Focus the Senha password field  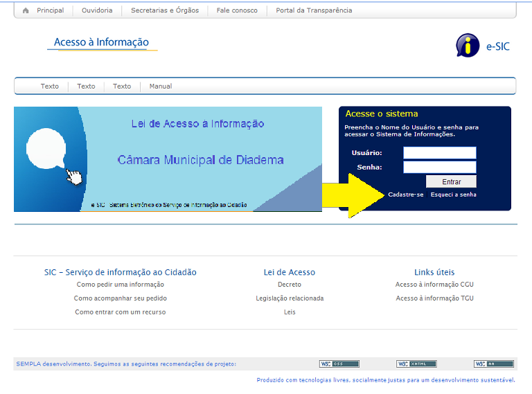[439, 167]
